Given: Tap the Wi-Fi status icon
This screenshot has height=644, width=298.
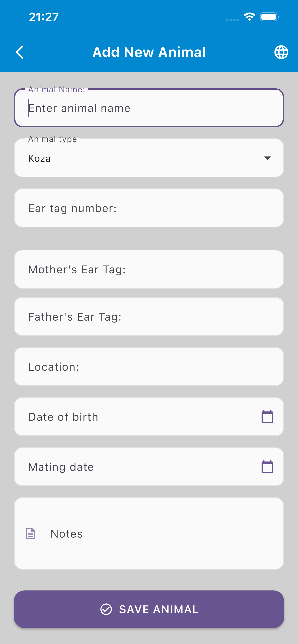Looking at the screenshot, I should (x=249, y=17).
